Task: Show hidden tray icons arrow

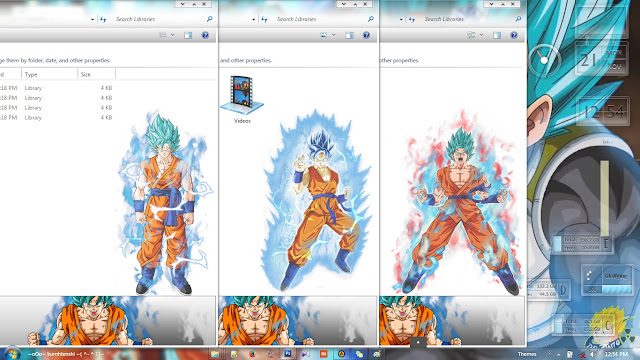Action: pyautogui.click(x=558, y=354)
